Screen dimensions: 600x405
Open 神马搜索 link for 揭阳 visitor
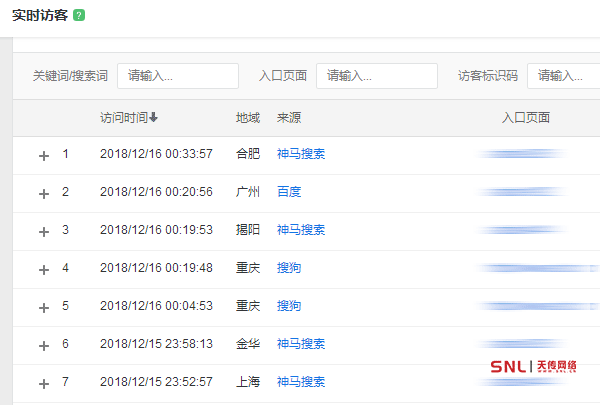pyautogui.click(x=301, y=230)
